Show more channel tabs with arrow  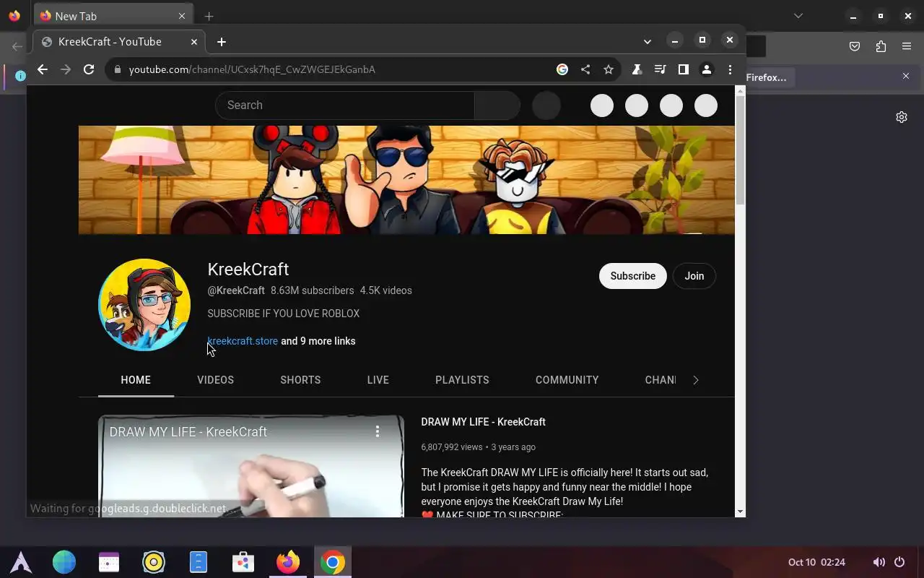pyautogui.click(x=696, y=380)
